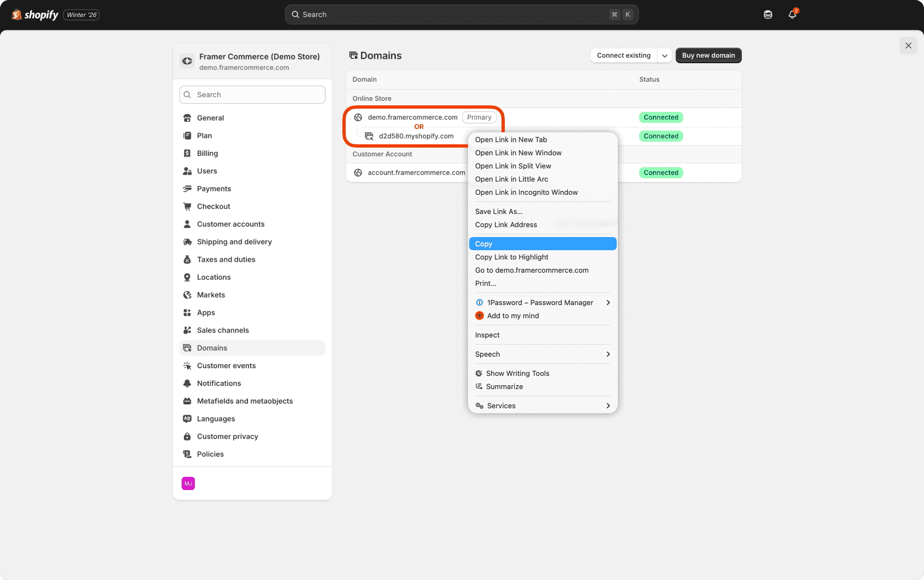Open the demo.framercommerce.com domain link
The width and height of the screenshot is (924, 580).
(413, 117)
